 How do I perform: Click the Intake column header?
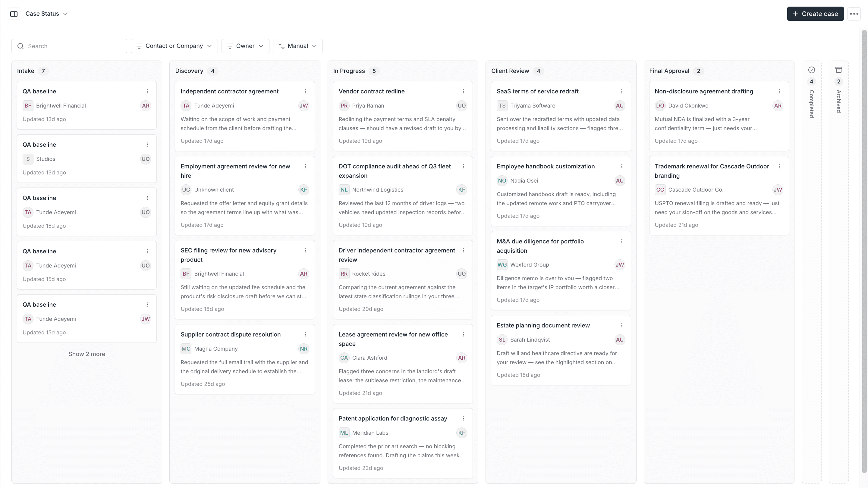pos(26,71)
